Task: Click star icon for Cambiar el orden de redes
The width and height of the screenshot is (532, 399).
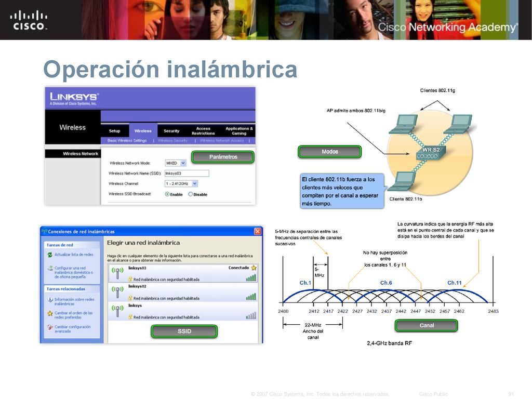Action: point(50,313)
